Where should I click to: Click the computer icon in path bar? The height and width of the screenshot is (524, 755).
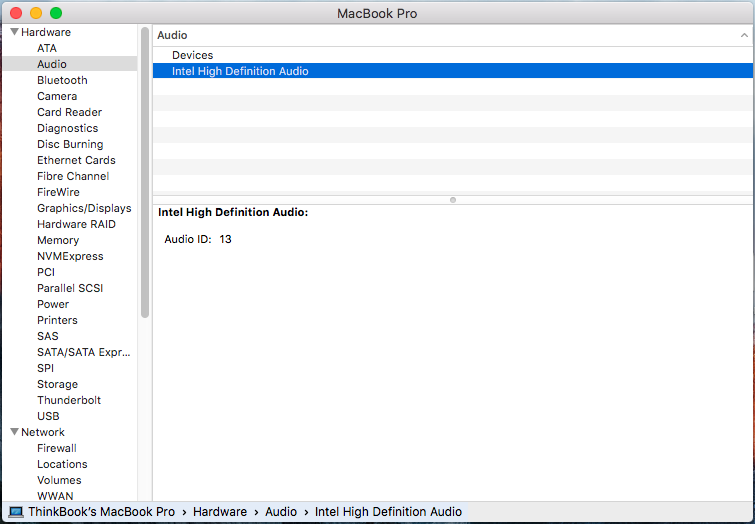click(15, 512)
